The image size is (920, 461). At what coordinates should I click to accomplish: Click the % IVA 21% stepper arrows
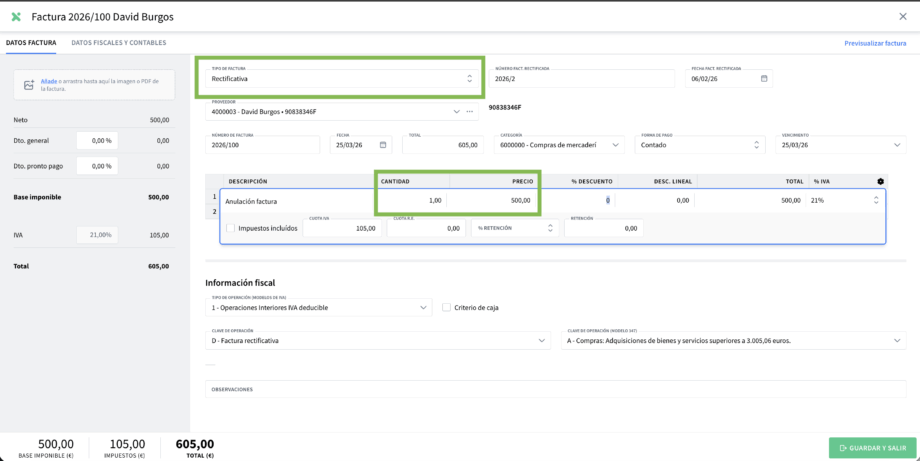(876, 200)
